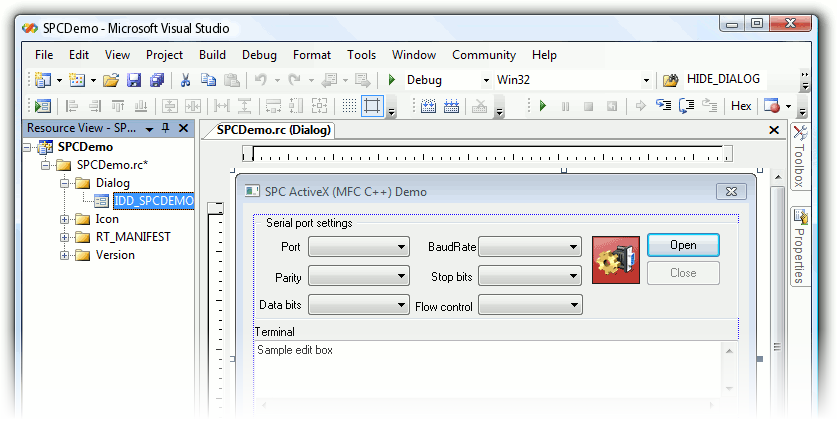Toggle the dotted grid display button

(x=350, y=106)
